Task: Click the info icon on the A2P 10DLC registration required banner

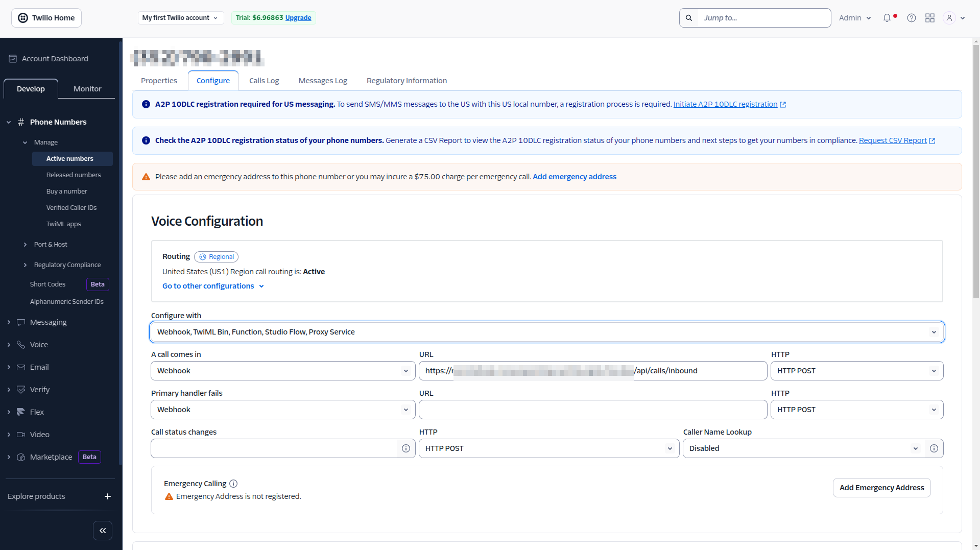Action: point(146,104)
